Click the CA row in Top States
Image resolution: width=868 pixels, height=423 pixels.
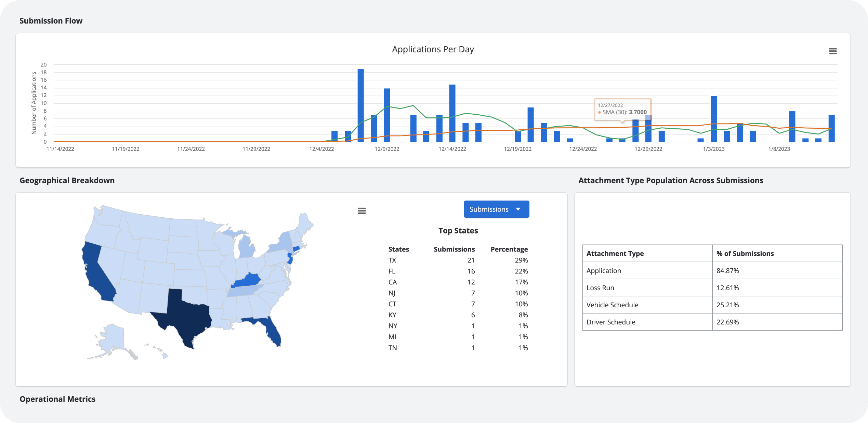pos(458,282)
